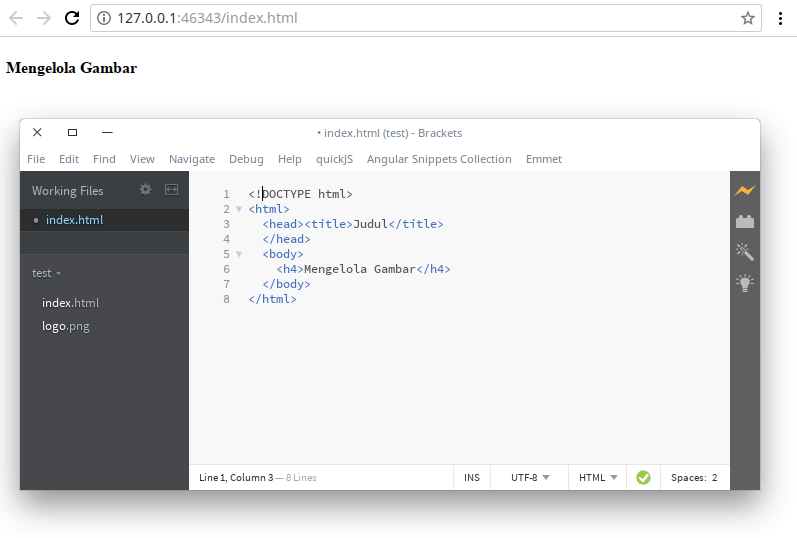
Task: Select index.html in Working Files
Action: pos(105,220)
